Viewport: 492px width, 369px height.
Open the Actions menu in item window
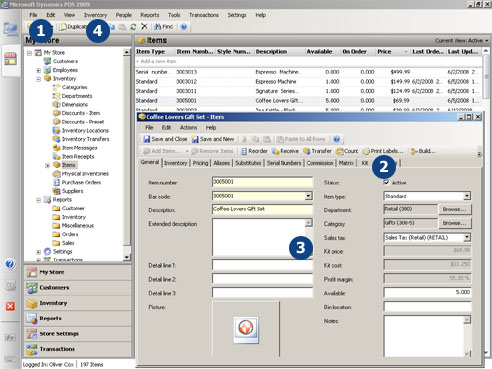tap(188, 128)
